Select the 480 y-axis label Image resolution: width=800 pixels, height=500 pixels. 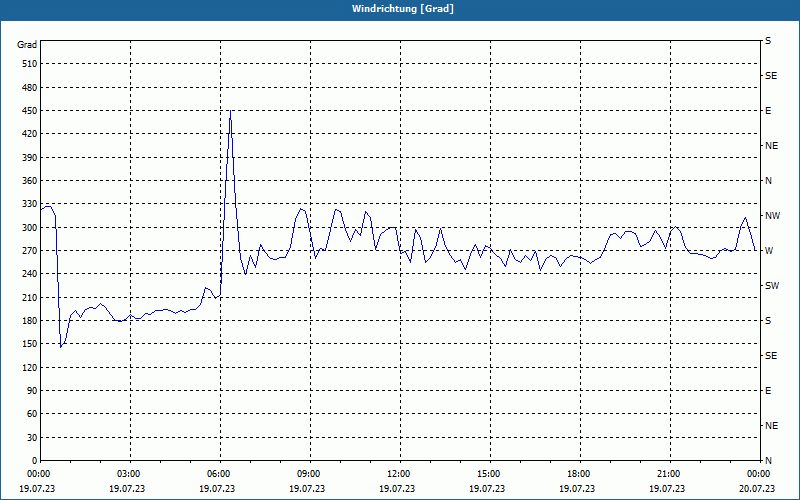[x=30, y=88]
